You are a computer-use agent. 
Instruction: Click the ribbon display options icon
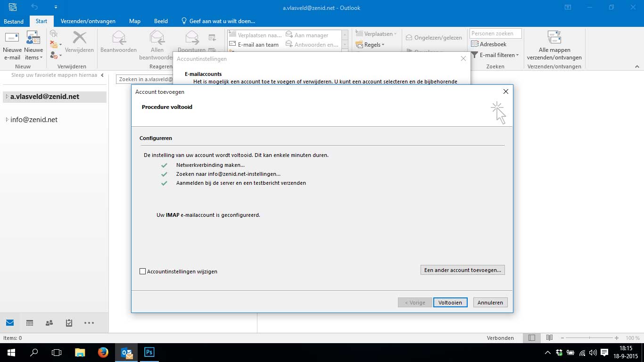coord(568,7)
